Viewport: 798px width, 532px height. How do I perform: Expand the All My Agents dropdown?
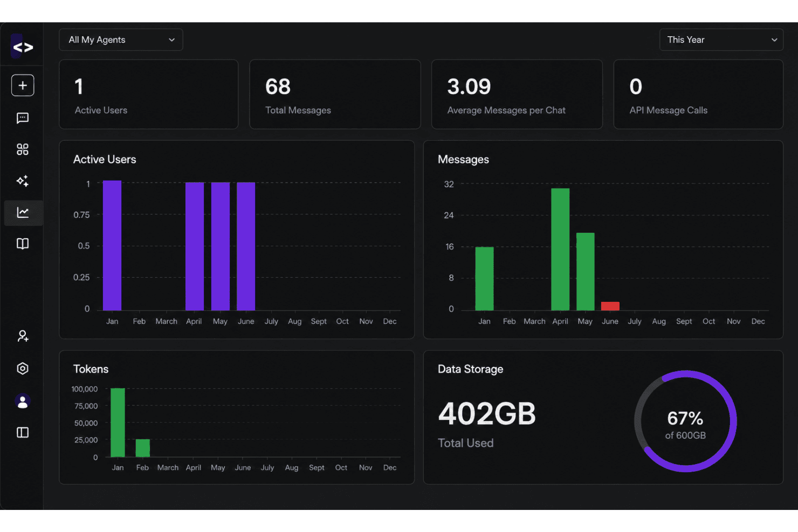coord(121,40)
